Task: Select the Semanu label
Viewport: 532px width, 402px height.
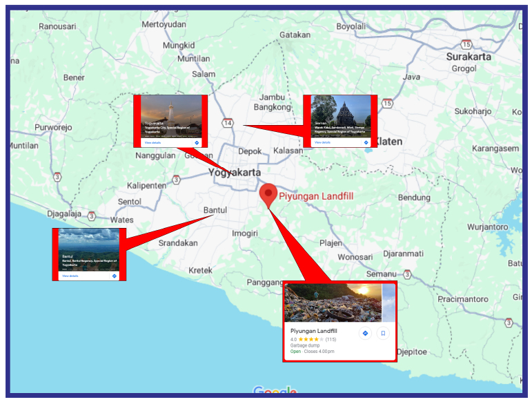Action: tap(382, 274)
